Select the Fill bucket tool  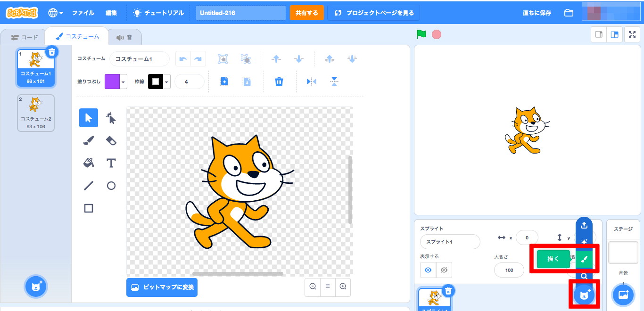(89, 163)
